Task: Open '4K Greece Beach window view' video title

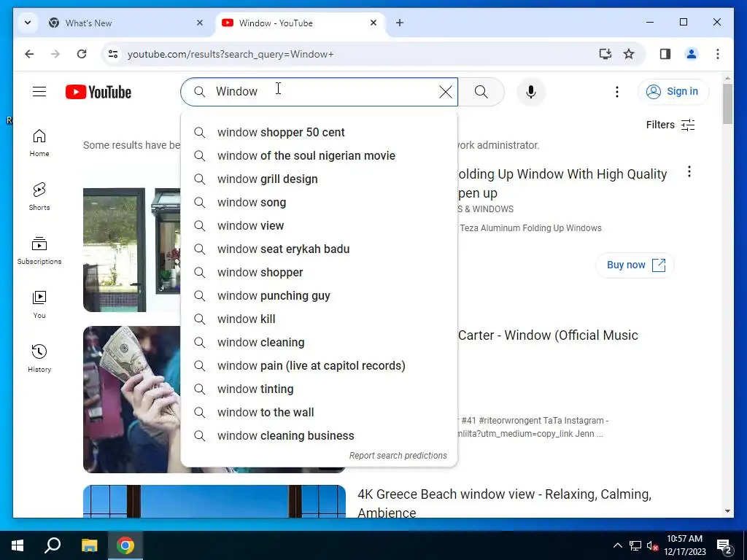Action: (505, 503)
